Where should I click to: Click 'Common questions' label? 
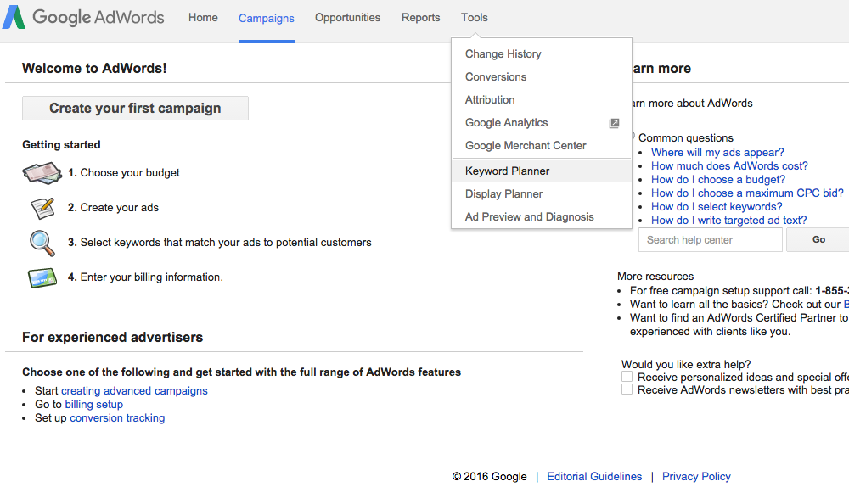coord(685,138)
